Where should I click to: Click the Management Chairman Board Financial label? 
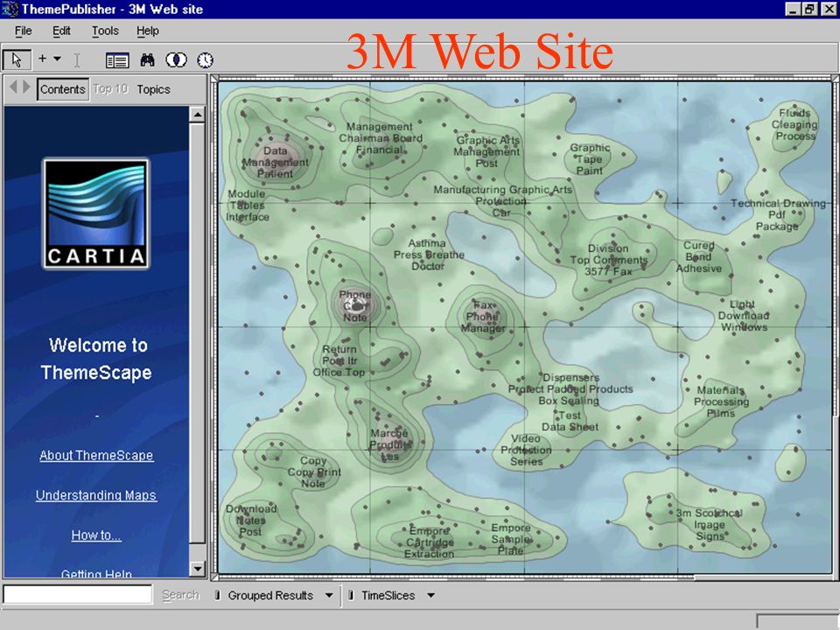coord(381,138)
